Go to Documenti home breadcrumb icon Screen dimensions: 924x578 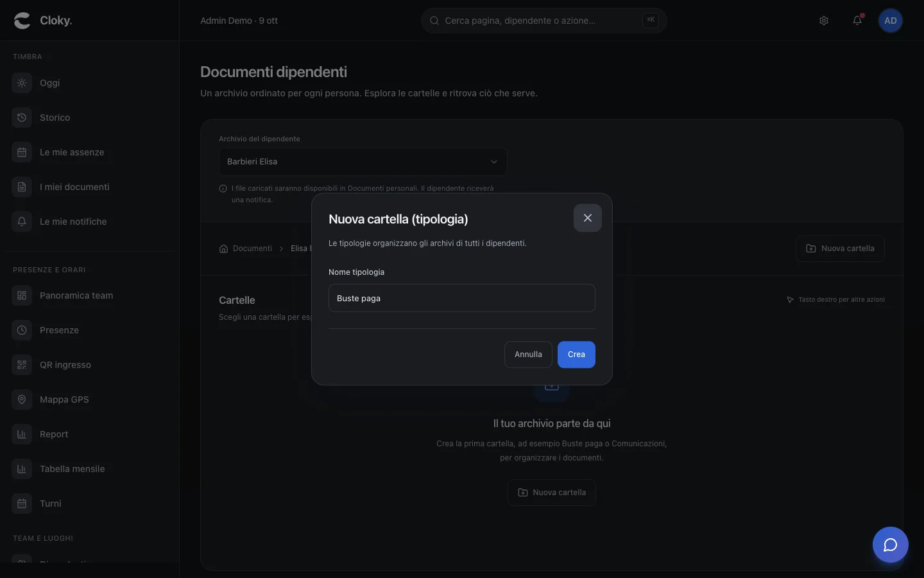223,249
